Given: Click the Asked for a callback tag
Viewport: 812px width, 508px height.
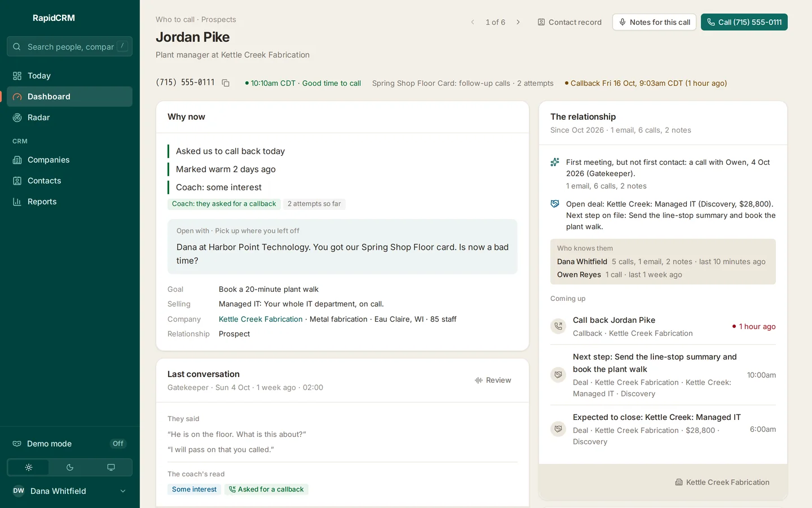Looking at the screenshot, I should 266,489.
